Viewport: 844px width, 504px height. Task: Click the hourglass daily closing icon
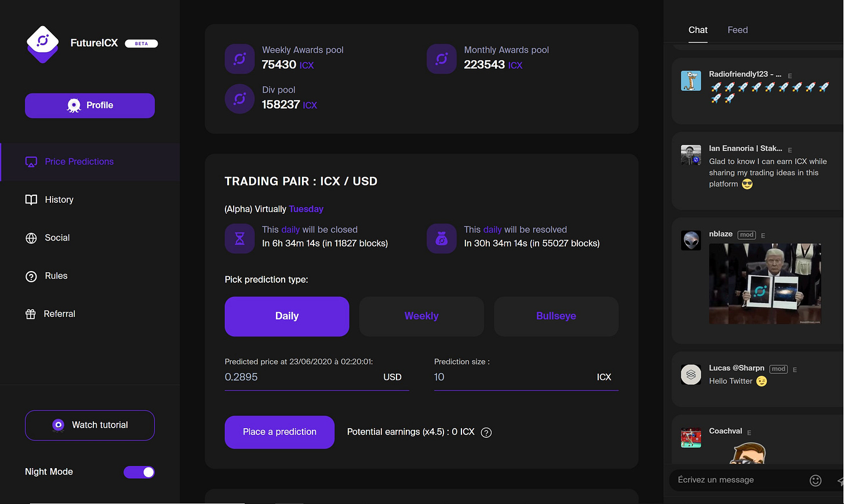pos(239,239)
